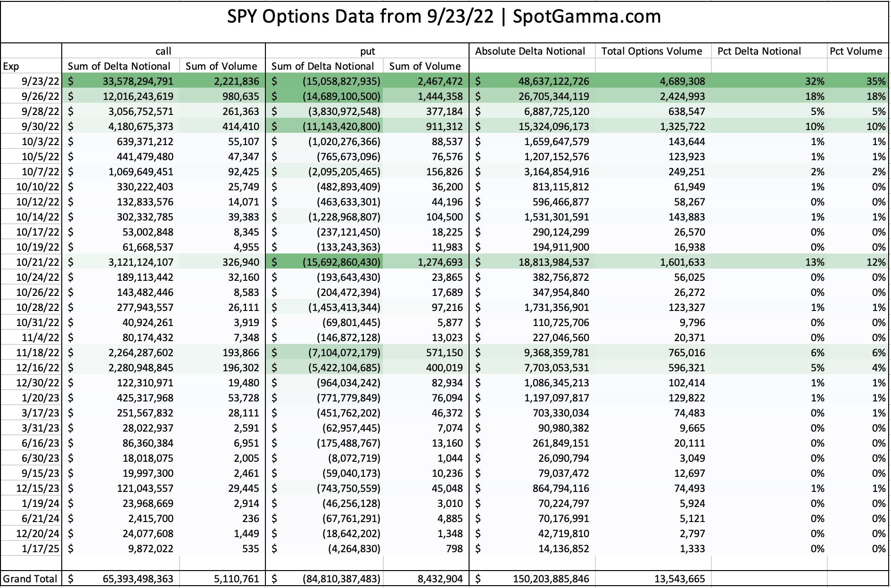Image resolution: width=891 pixels, height=588 pixels.
Task: Select the 9/23/22 expiration row label
Action: [44, 81]
